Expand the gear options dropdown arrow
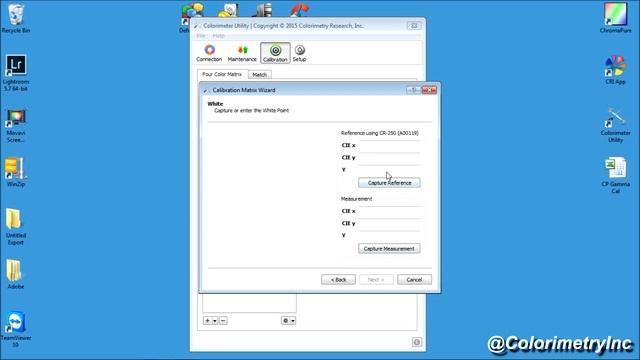The height and width of the screenshot is (360, 640). pos(293,321)
